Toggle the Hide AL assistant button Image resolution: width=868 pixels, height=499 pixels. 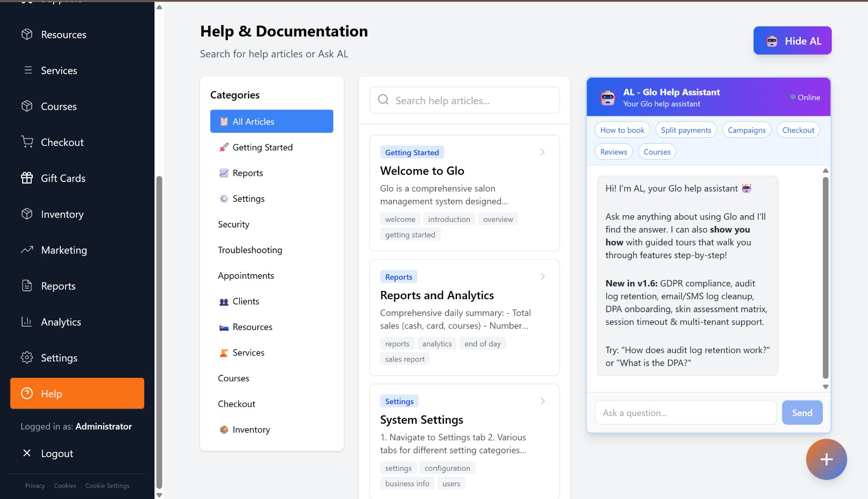[x=792, y=40]
